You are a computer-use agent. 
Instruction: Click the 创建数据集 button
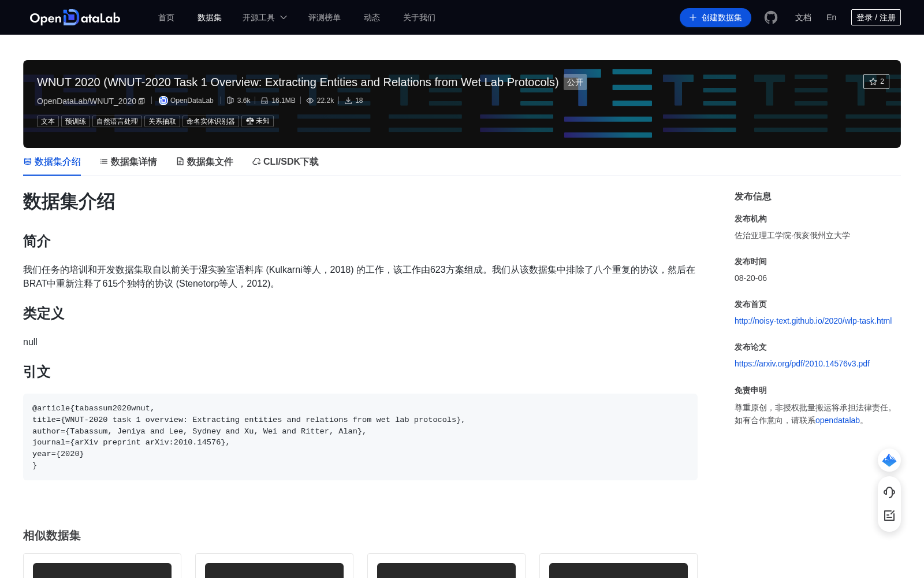coord(716,17)
